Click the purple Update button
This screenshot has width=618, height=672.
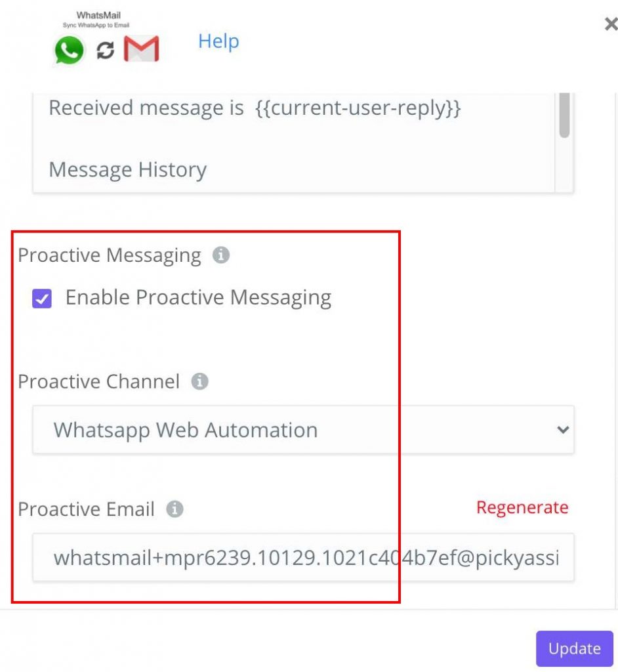(574, 648)
